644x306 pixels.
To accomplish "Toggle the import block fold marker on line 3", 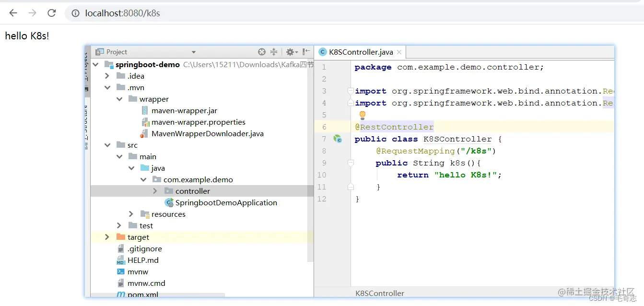I will point(351,91).
